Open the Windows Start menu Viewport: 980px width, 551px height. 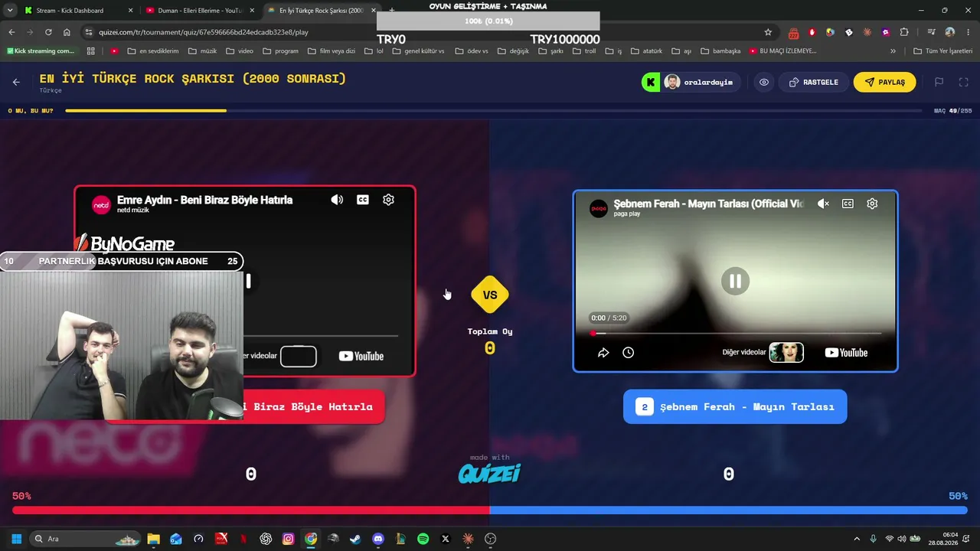point(16,539)
